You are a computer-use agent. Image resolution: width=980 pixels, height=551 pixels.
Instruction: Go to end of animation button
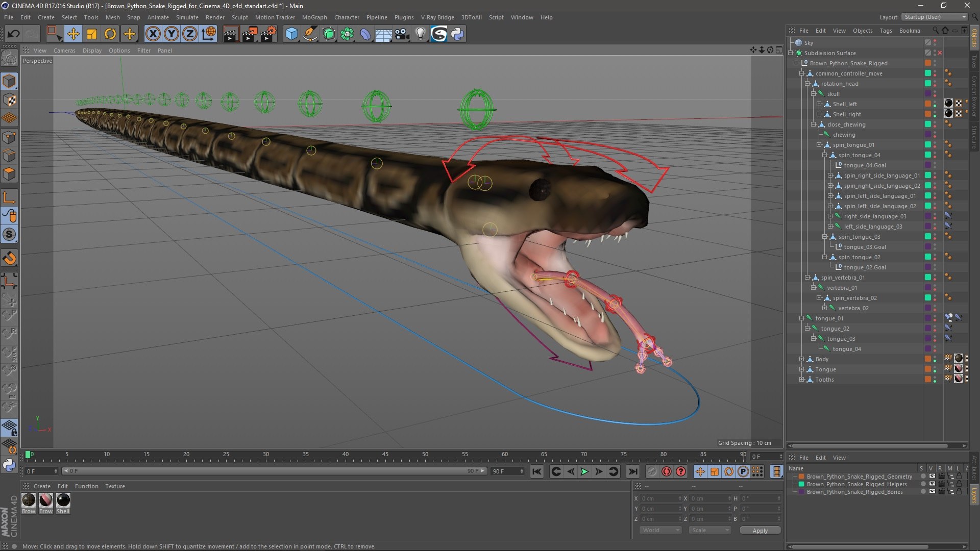pos(632,471)
